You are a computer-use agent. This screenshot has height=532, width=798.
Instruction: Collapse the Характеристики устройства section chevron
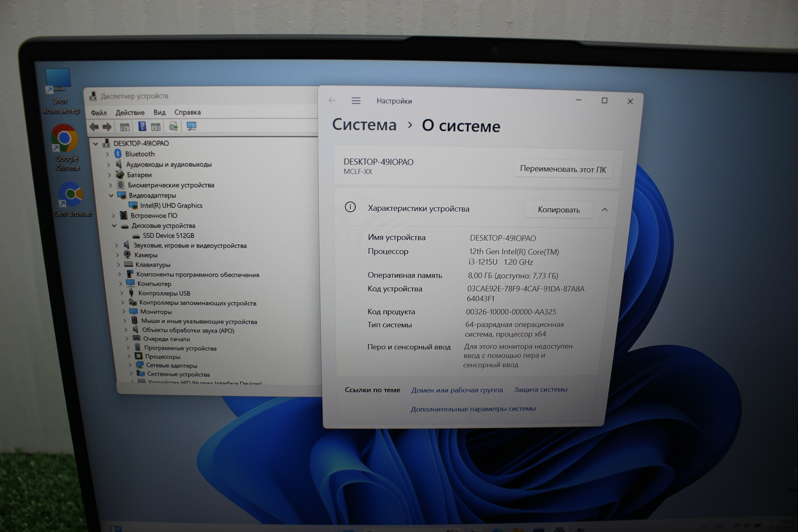[x=604, y=210]
